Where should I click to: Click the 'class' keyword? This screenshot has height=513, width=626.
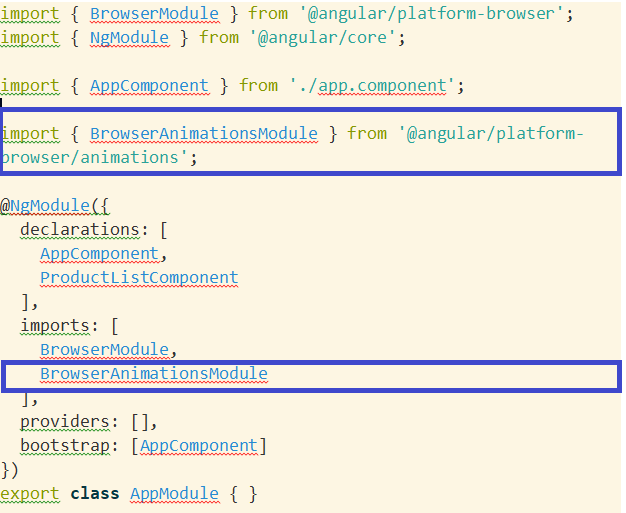coord(95,493)
